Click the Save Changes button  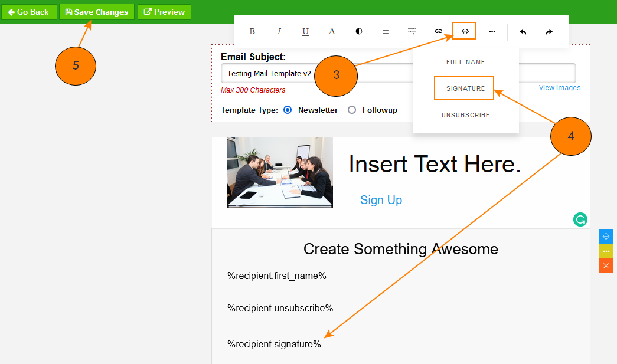[x=97, y=12]
